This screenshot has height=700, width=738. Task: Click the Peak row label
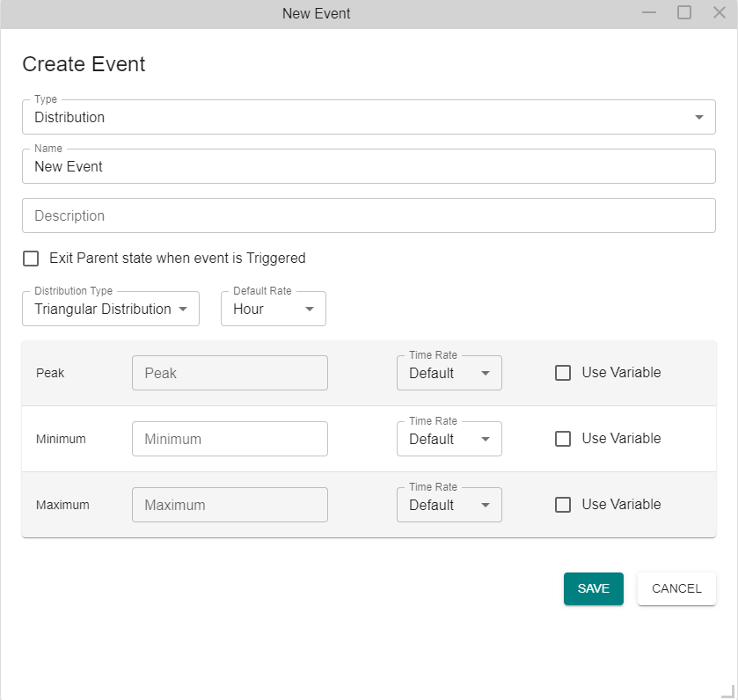(50, 373)
